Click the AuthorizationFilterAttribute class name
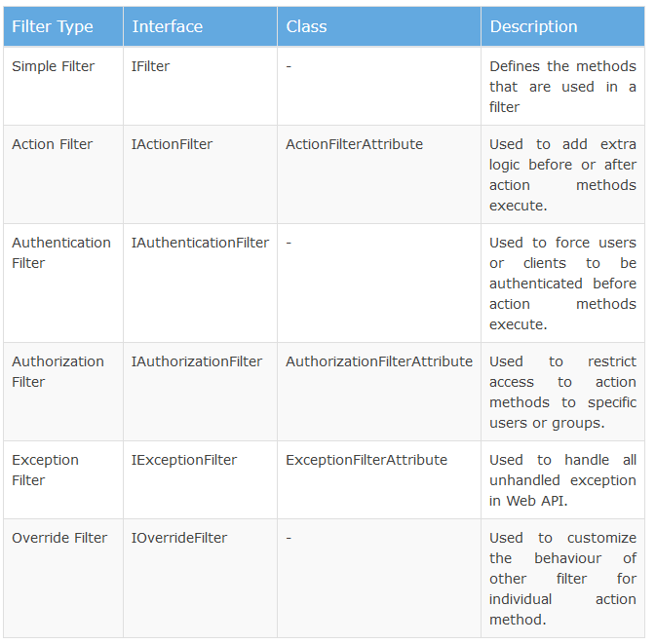The width and height of the screenshot is (656, 644). click(x=378, y=361)
